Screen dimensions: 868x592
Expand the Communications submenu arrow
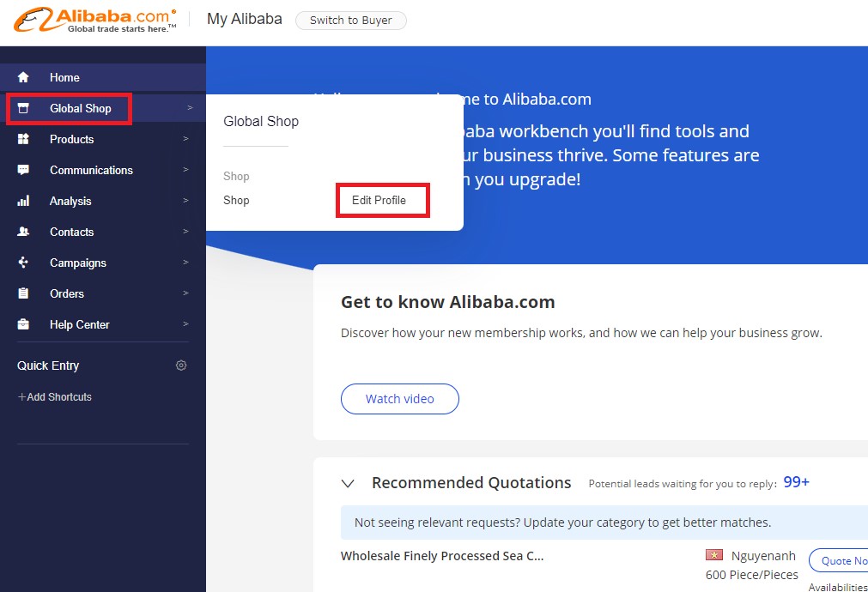pyautogui.click(x=186, y=169)
